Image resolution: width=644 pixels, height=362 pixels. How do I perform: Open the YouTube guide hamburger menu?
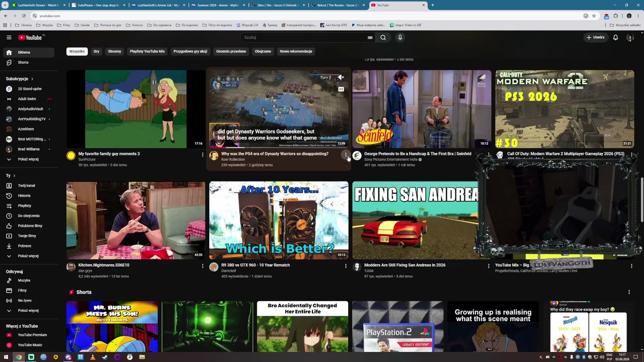coord(9,37)
